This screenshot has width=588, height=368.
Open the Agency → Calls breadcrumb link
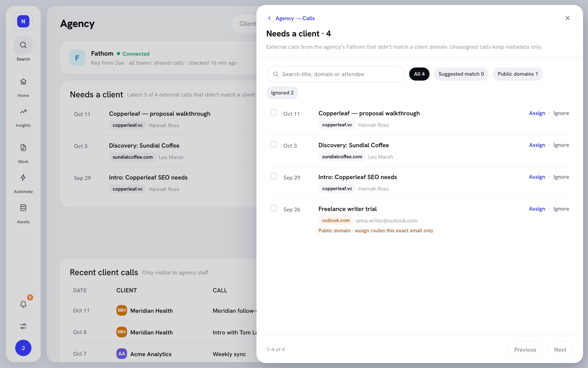click(x=295, y=18)
